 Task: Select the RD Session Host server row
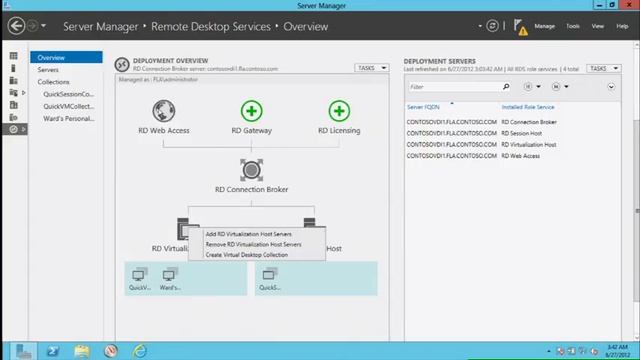pyautogui.click(x=513, y=133)
